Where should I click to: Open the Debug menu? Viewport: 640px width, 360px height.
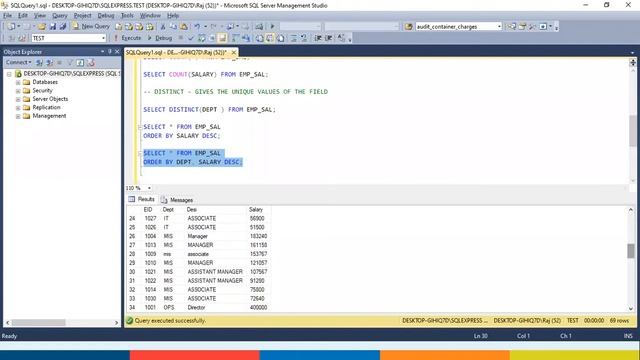[x=106, y=16]
